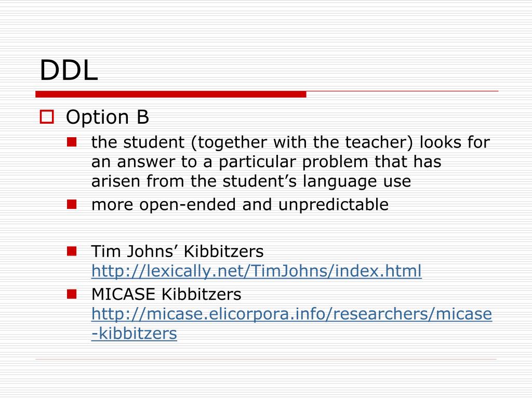Click the text "more open-ended and unpredictable"

(x=240, y=204)
